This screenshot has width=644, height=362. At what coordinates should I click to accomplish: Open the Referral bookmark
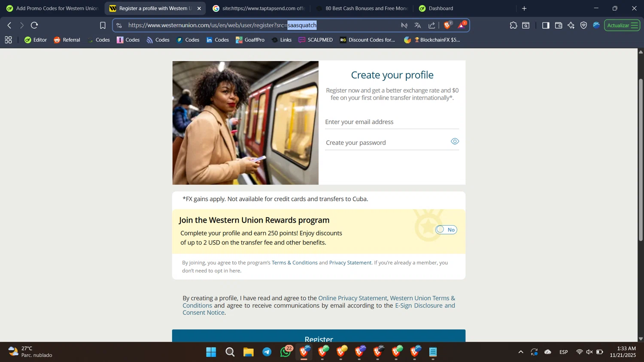point(67,40)
